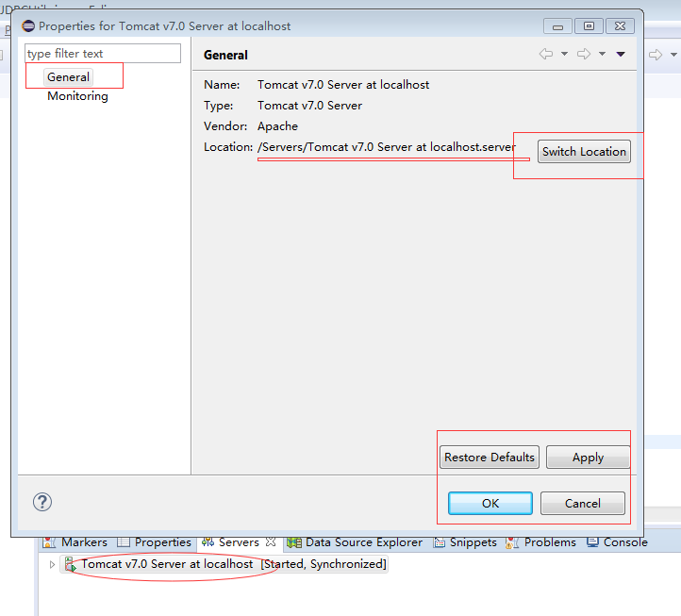
Task: Open the Console tab
Action: (617, 542)
